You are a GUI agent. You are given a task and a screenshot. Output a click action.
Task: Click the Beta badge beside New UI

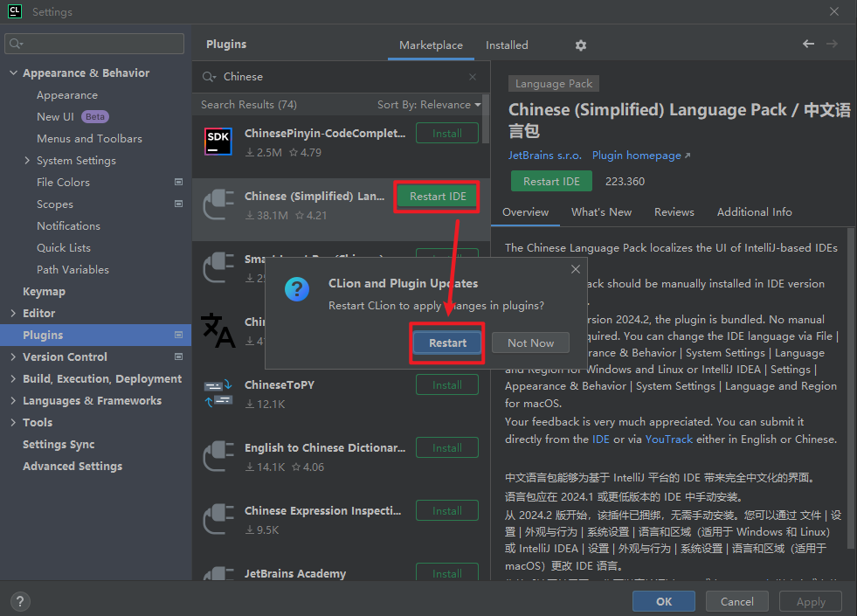click(95, 116)
